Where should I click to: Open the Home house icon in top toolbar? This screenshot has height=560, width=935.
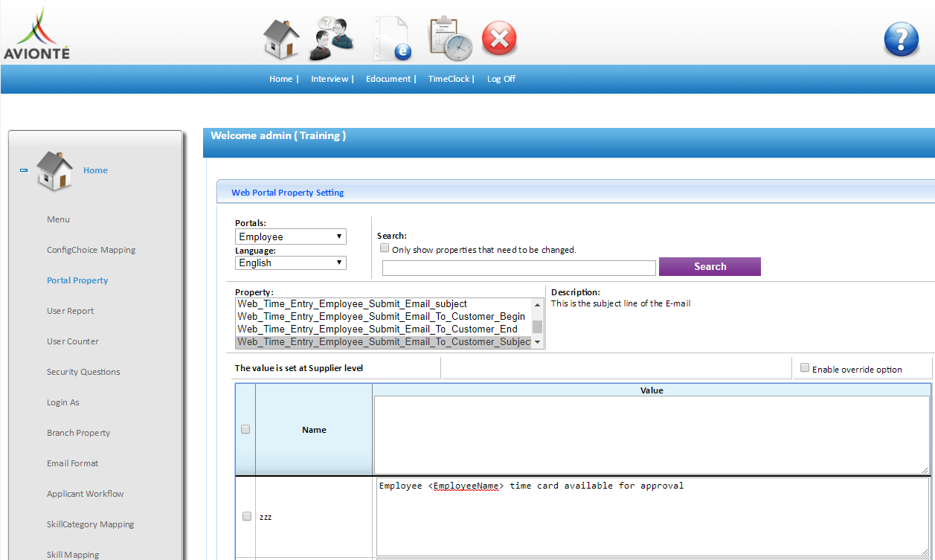(282, 39)
